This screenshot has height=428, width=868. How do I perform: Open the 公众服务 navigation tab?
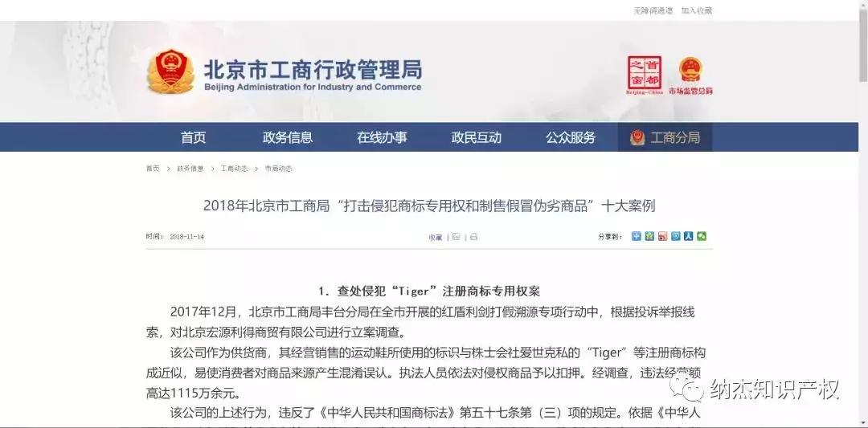[x=571, y=137]
